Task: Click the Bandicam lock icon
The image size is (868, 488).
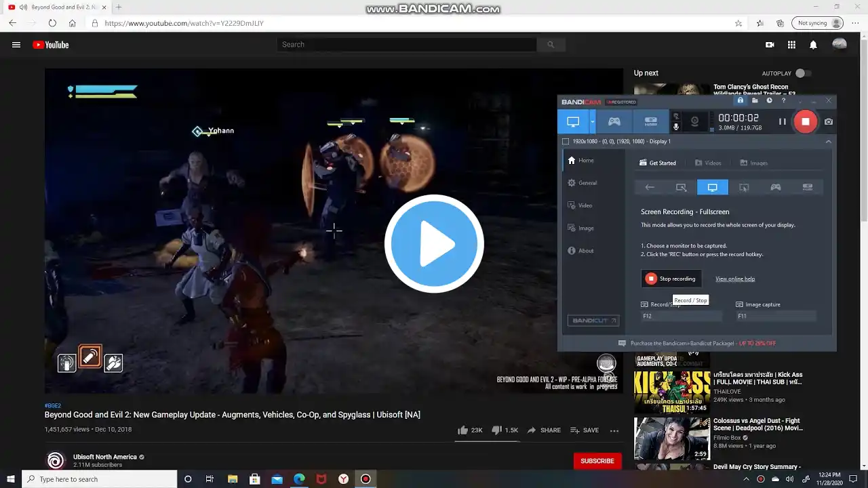Action: 741,101
